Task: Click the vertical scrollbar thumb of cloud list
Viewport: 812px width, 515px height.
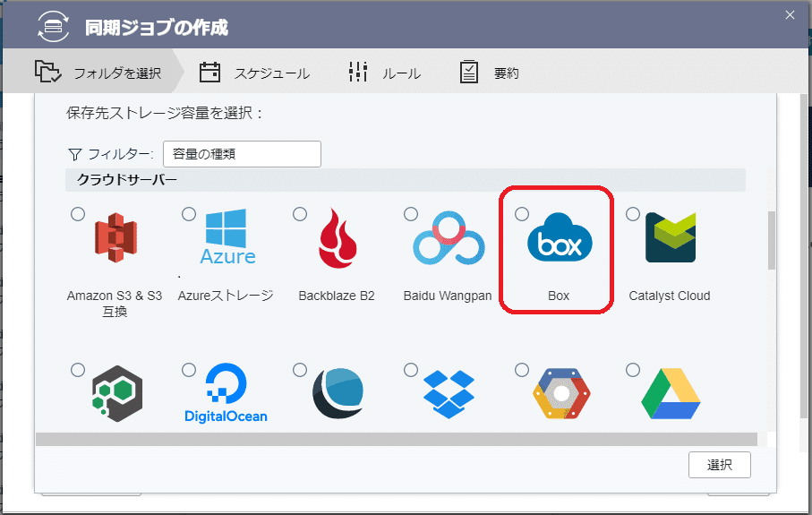Action: [772, 240]
